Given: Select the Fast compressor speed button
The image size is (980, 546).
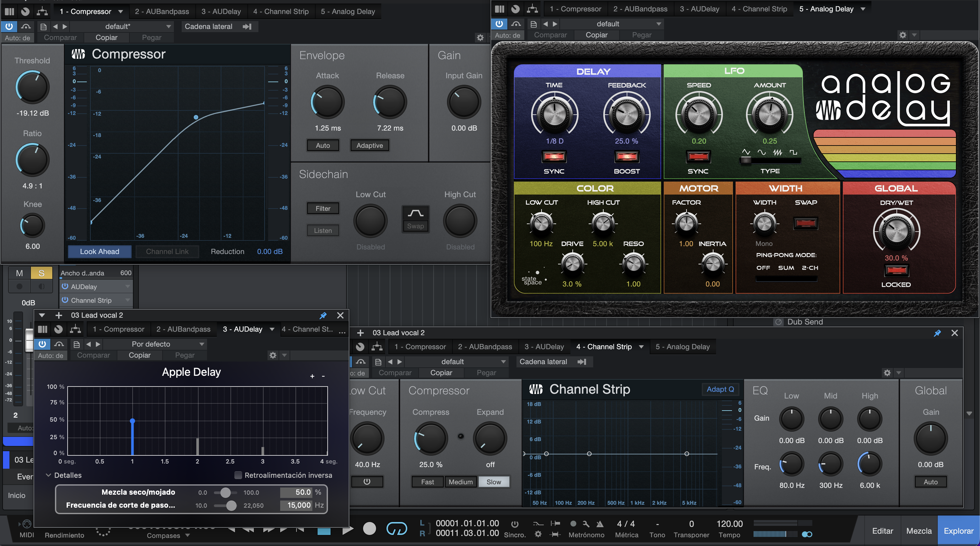Looking at the screenshot, I should click(427, 482).
